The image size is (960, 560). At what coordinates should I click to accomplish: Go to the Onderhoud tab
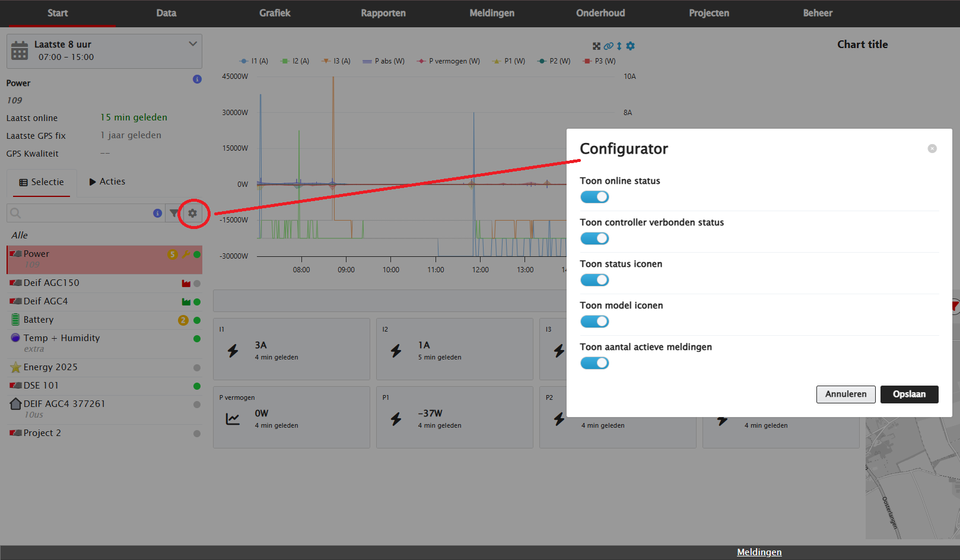(600, 13)
